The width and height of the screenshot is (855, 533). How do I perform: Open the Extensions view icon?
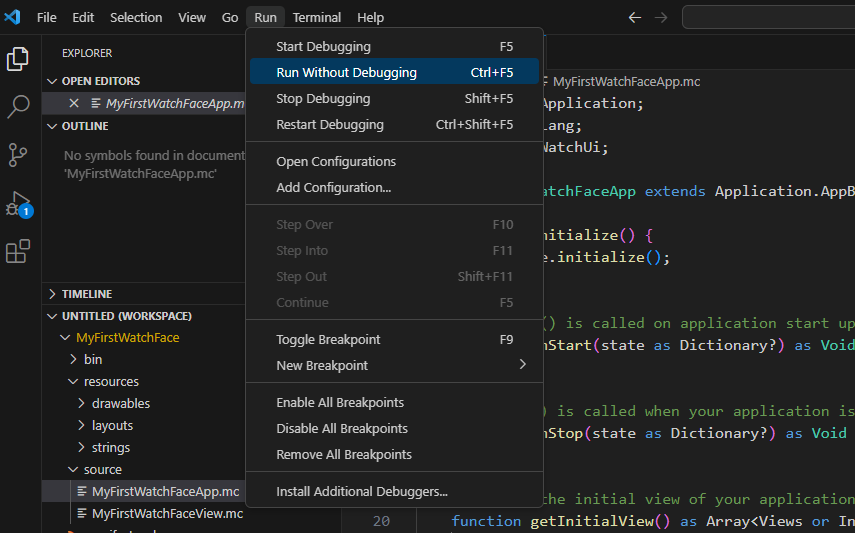pyautogui.click(x=18, y=252)
